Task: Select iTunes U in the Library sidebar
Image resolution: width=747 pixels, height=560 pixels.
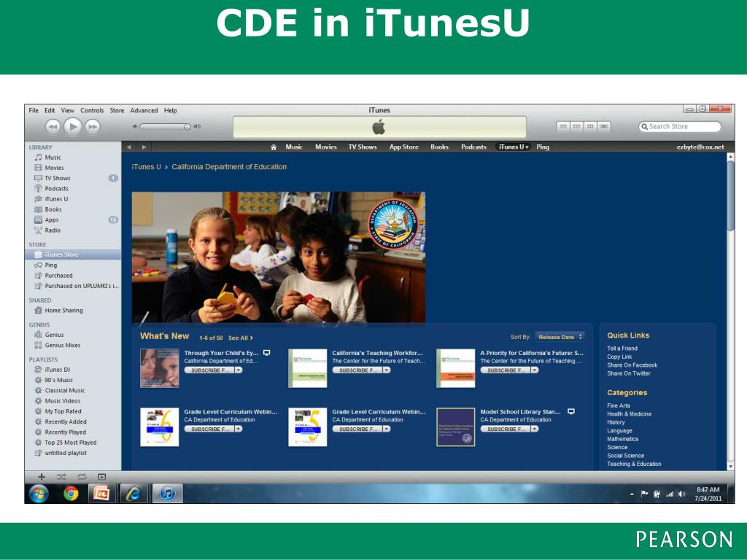Action: pos(56,199)
